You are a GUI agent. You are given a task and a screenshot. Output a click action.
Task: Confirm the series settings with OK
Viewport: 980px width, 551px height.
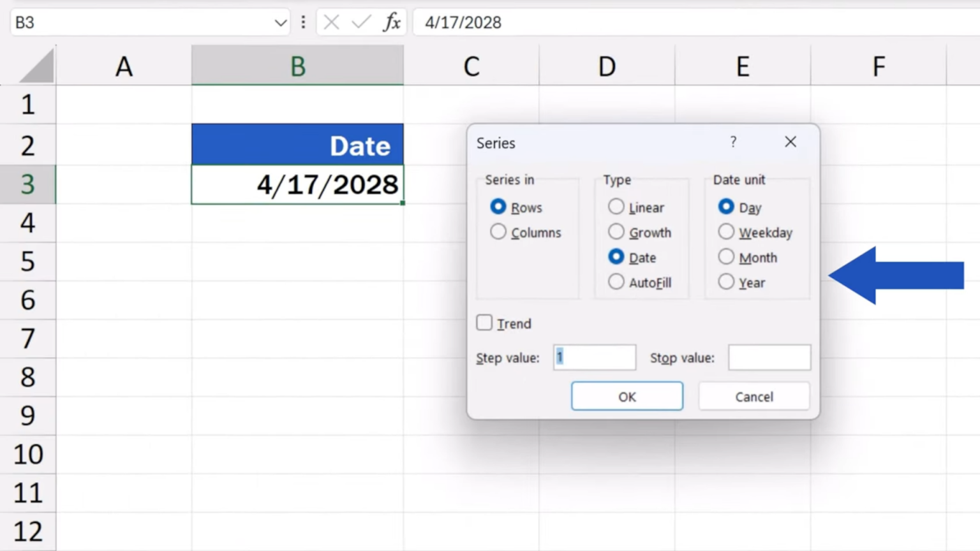[627, 395]
